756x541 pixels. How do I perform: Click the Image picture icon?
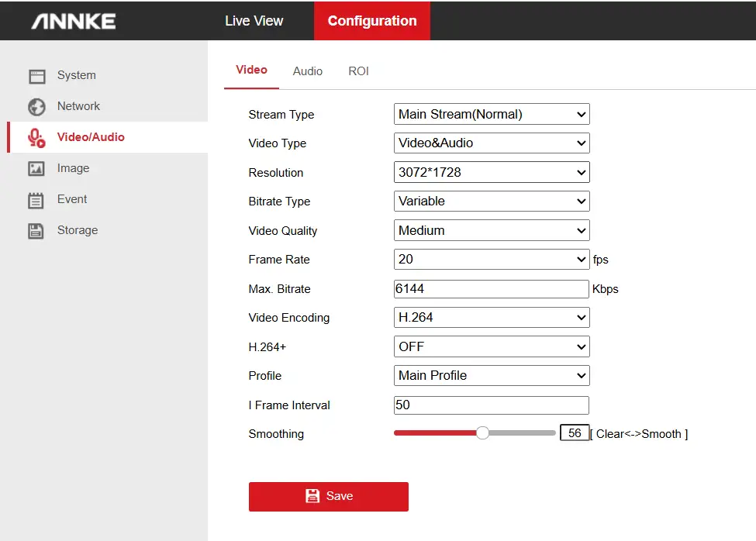36,169
